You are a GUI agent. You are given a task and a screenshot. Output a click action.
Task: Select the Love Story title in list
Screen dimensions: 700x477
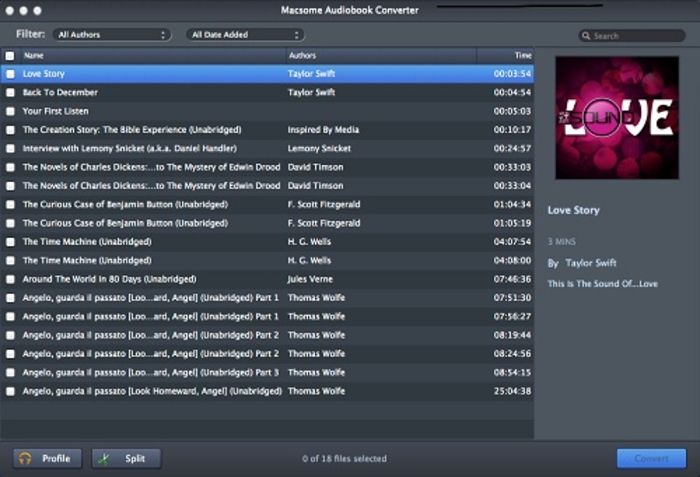pos(44,74)
